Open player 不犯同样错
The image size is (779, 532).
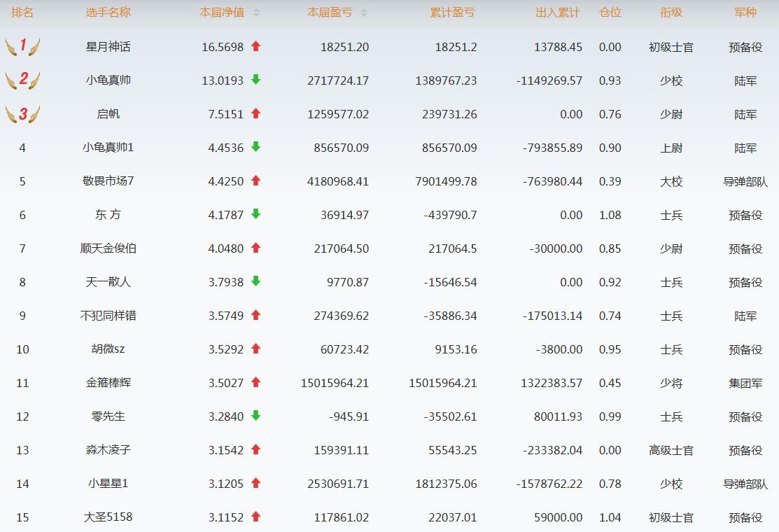[108, 316]
